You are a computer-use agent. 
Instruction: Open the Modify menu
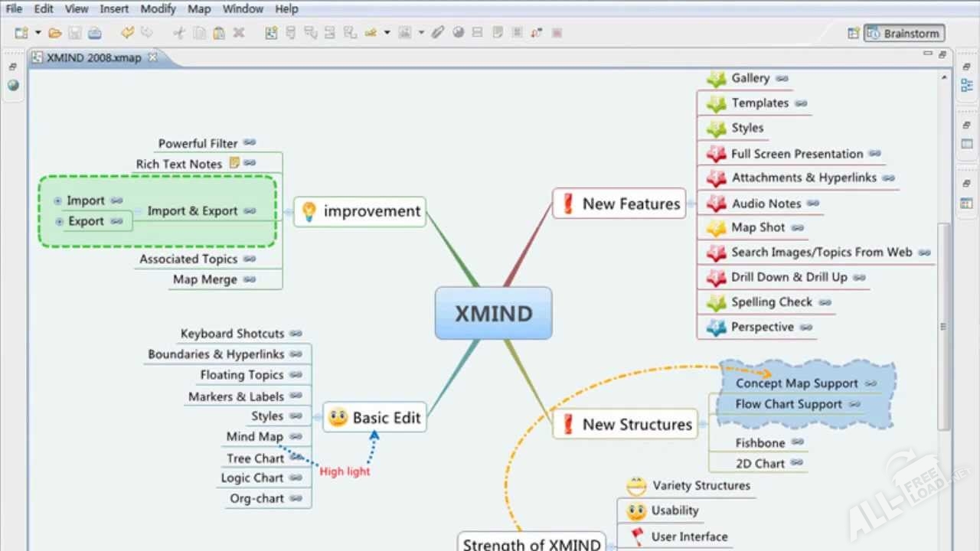pos(158,9)
